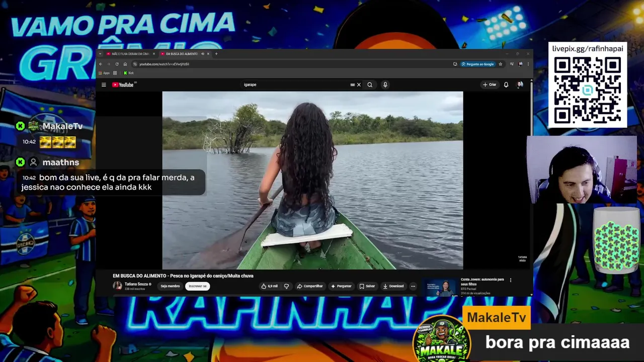This screenshot has width=644, height=362.
Task: Open the Tatiana Souza channel avatar
Action: [117, 286]
